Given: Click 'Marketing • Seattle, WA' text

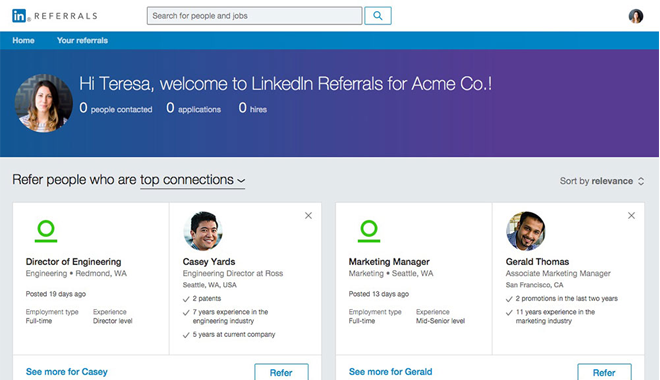Looking at the screenshot, I should (391, 274).
